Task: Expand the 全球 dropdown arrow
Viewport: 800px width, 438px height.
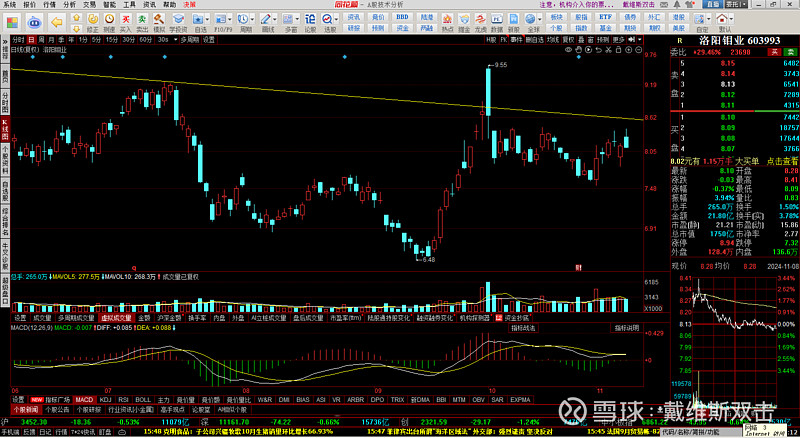Action: click(540, 19)
